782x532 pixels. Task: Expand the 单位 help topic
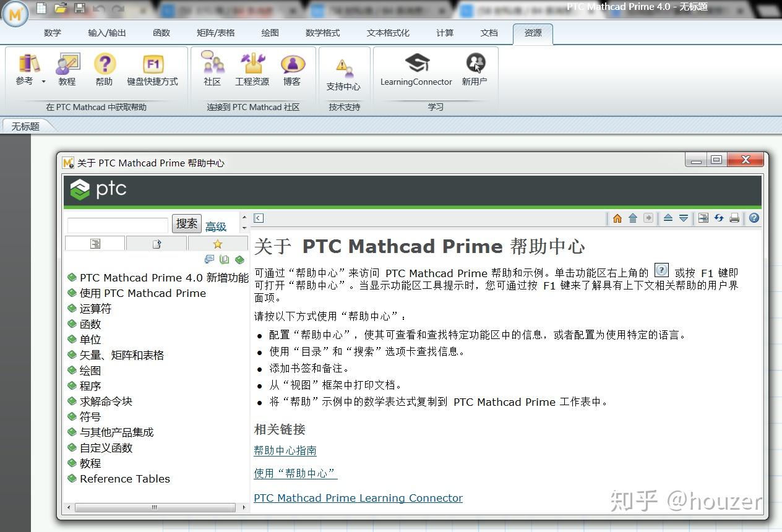click(90, 340)
